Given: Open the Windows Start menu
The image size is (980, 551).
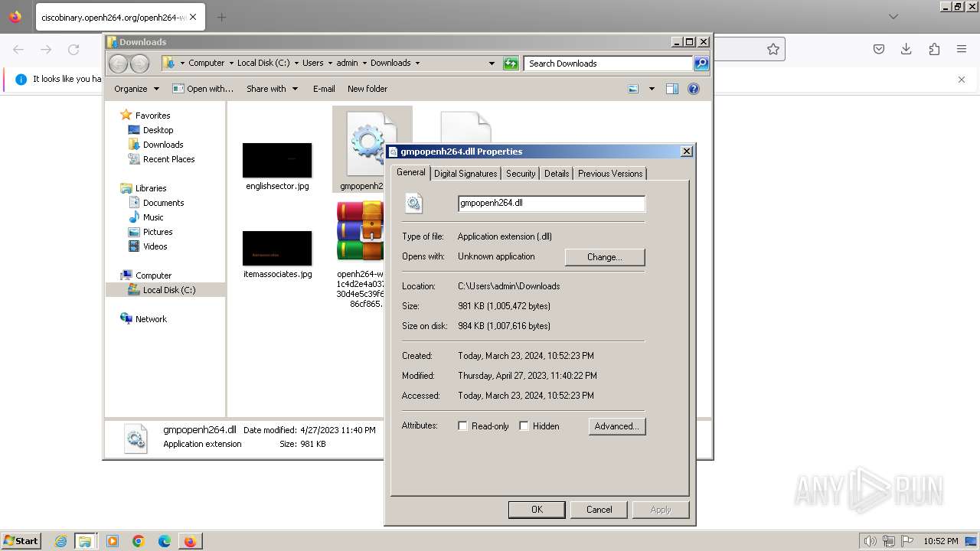Looking at the screenshot, I should 21,541.
